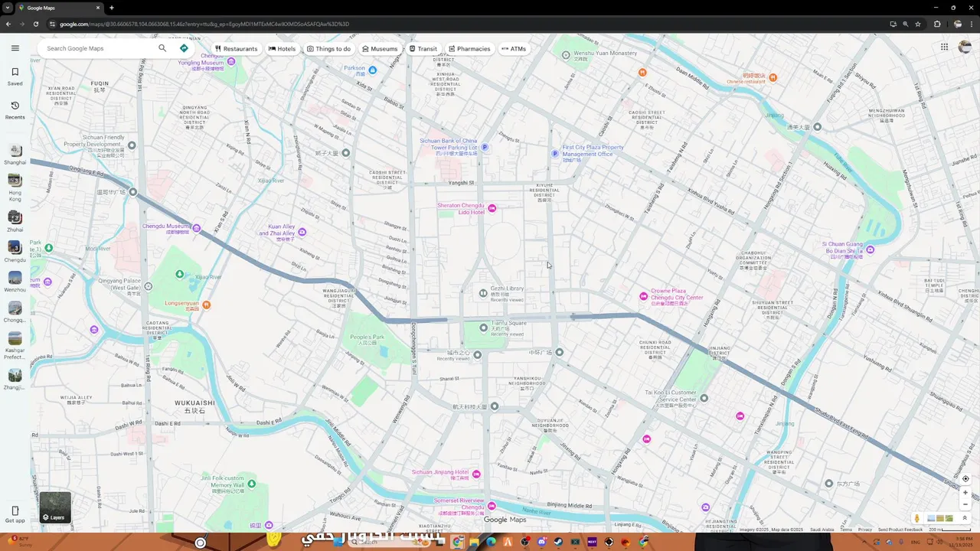
Task: Click the Longsenyuan restaurant marker
Action: 207,305
